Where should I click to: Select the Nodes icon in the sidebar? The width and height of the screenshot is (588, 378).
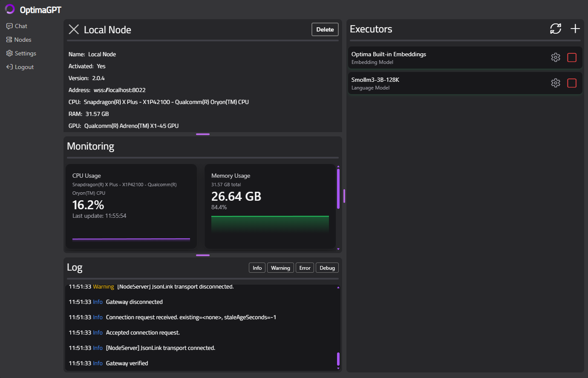click(x=9, y=39)
